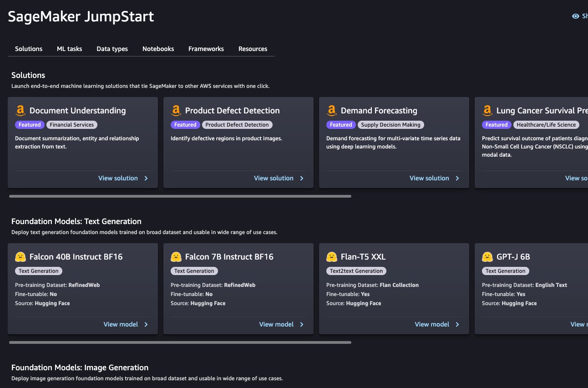Click Text Generation tag on GPT-J 6B card
This screenshot has height=388, width=588.
point(506,271)
